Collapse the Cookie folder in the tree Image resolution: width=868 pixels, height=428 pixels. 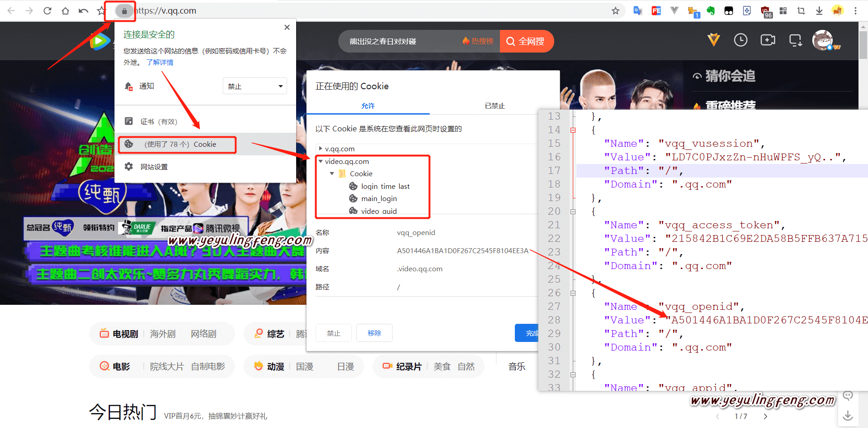(332, 173)
